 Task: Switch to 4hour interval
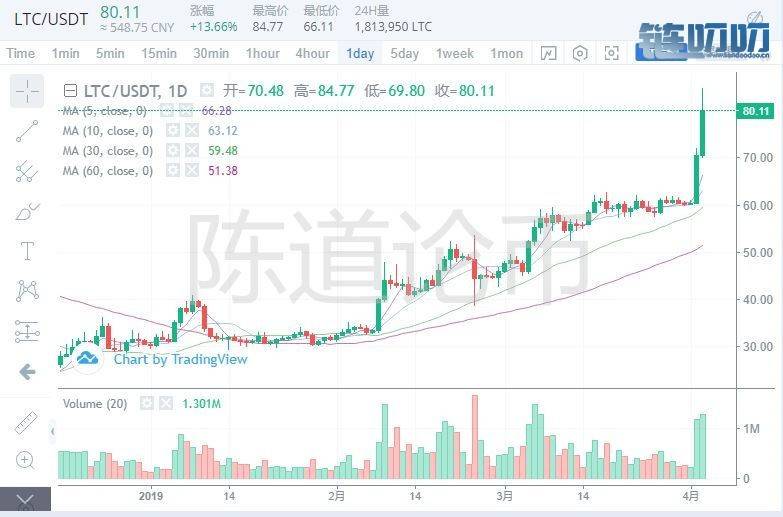(313, 53)
